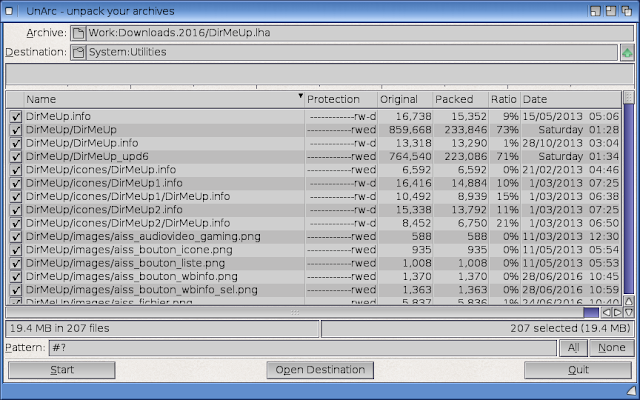The height and width of the screenshot is (400, 640).
Task: Open the Destination drawer chooser icon
Action: [x=78, y=52]
